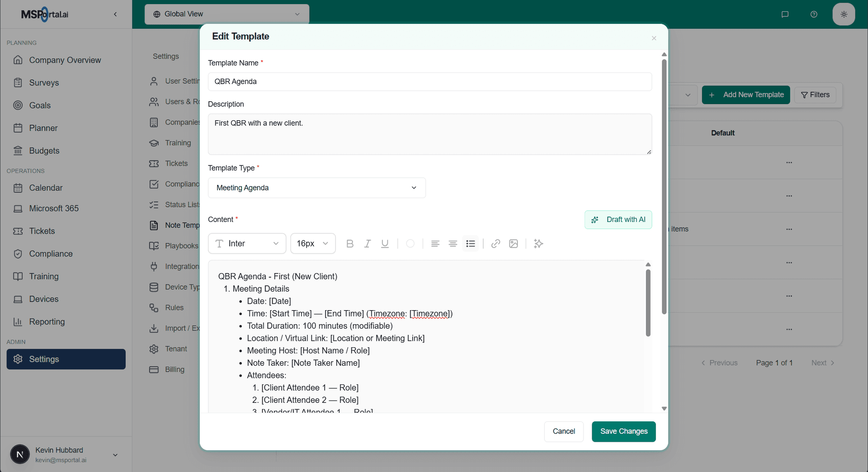Viewport: 868px width, 472px height.
Task: Switch theme using the sun icon
Action: pyautogui.click(x=844, y=14)
